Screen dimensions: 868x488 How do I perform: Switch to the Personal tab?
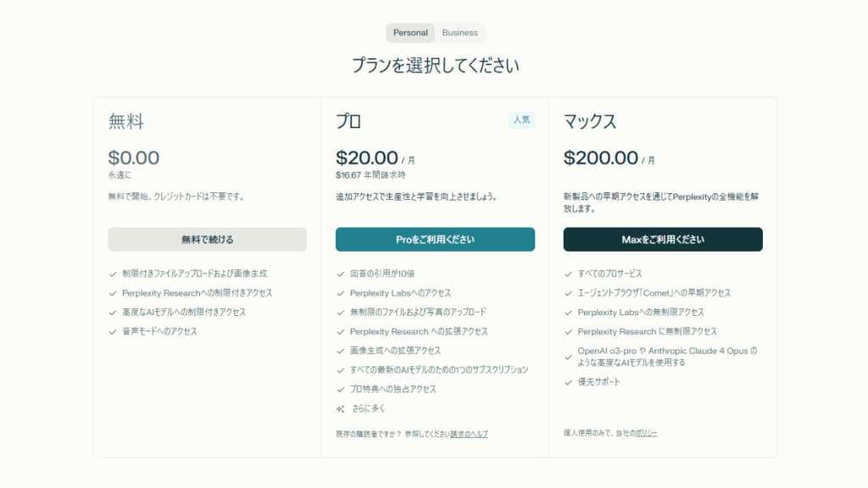(410, 33)
